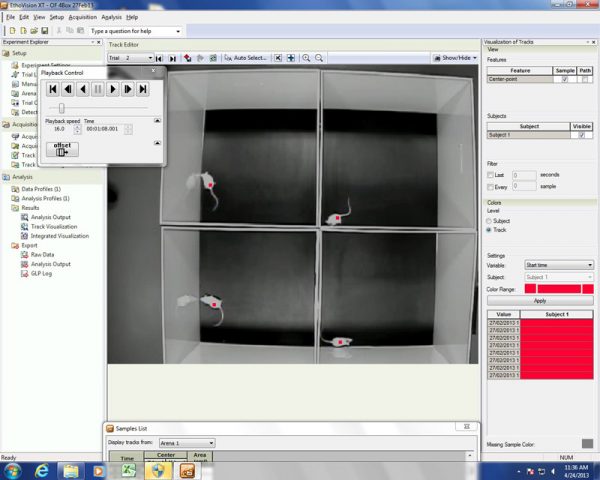600x480 pixels.
Task: Toggle the Center-point Path checkbox
Action: [x=585, y=79]
